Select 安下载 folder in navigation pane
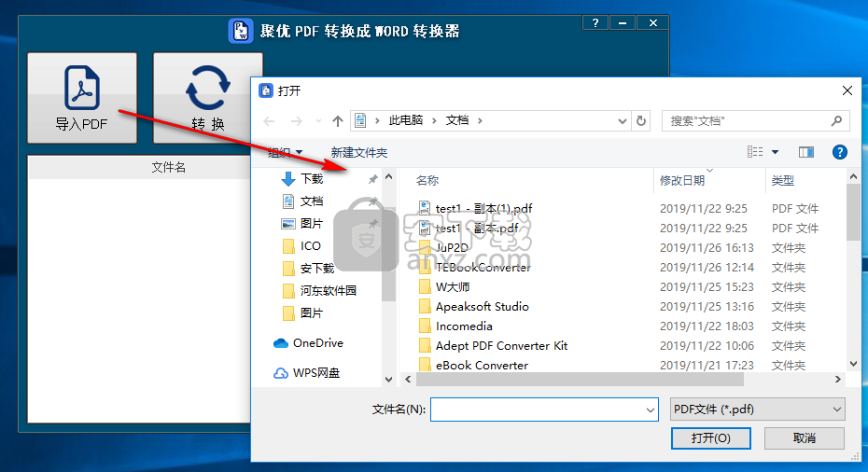This screenshot has height=472, width=868. click(317, 269)
